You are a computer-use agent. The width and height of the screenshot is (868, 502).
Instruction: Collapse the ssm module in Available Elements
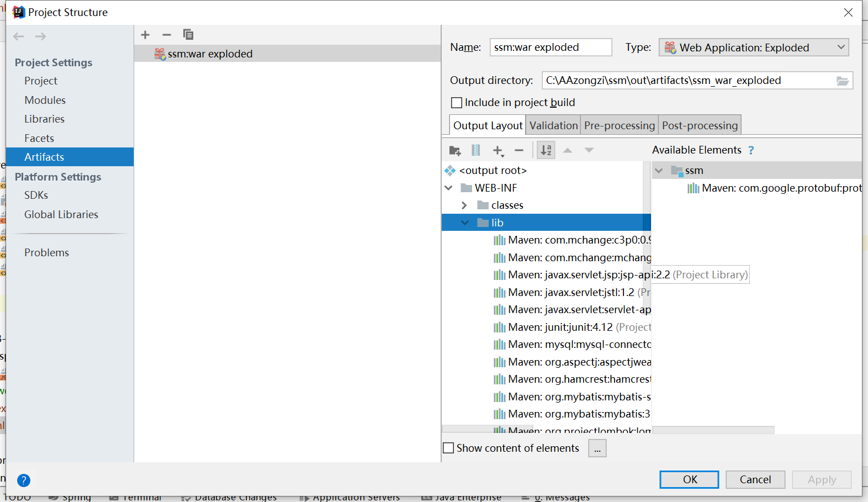point(659,171)
